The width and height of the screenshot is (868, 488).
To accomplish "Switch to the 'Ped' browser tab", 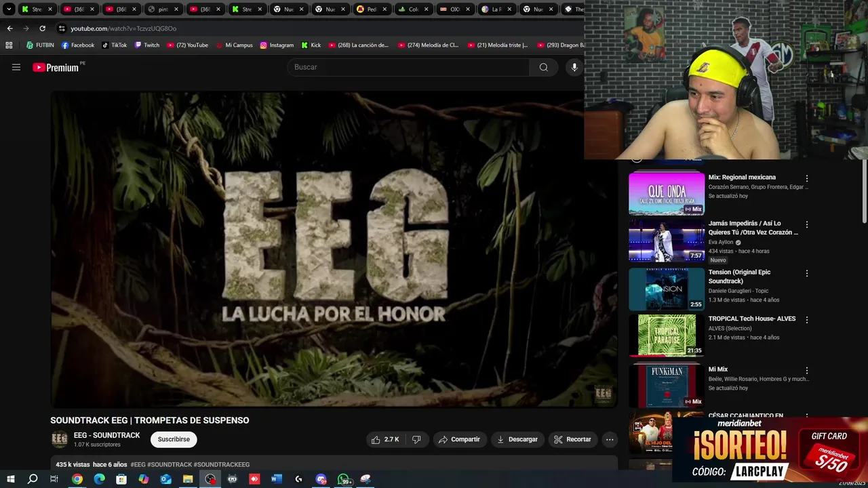I will tap(372, 9).
